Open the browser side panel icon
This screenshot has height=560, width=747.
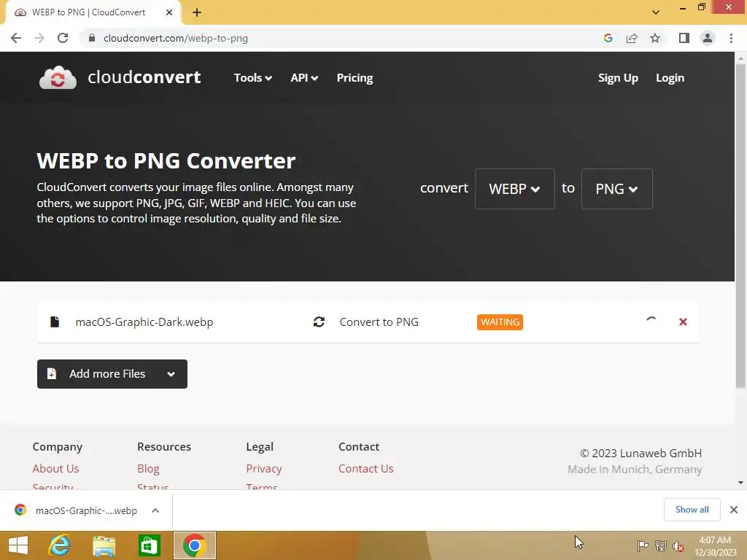click(684, 38)
